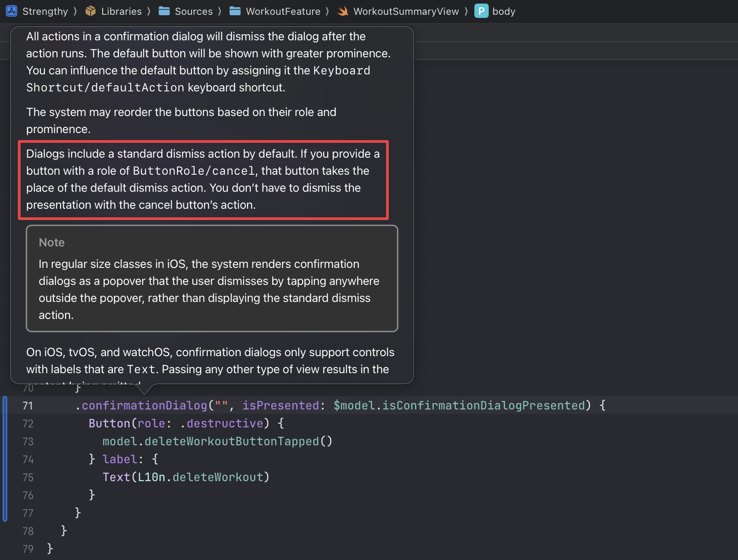Click the Swift file icon for WorkoutSummaryView

pyautogui.click(x=343, y=11)
